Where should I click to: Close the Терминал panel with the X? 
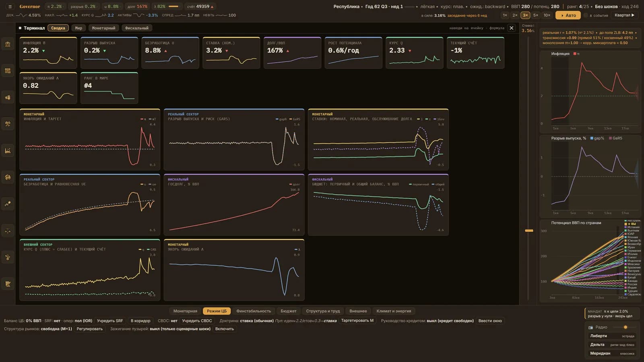[x=511, y=28]
